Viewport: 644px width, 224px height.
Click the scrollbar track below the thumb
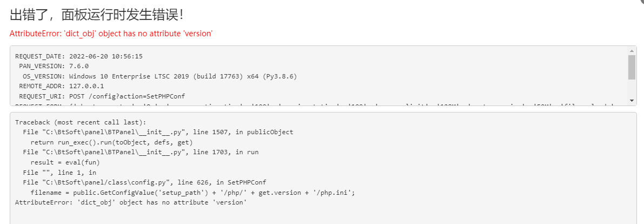[x=632, y=88]
